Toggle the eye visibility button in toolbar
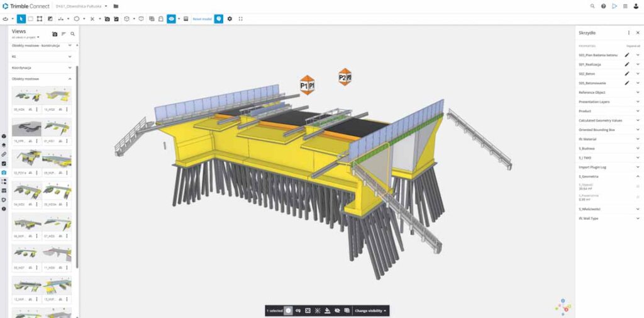Image resolution: width=644 pixels, height=318 pixels. [x=171, y=19]
